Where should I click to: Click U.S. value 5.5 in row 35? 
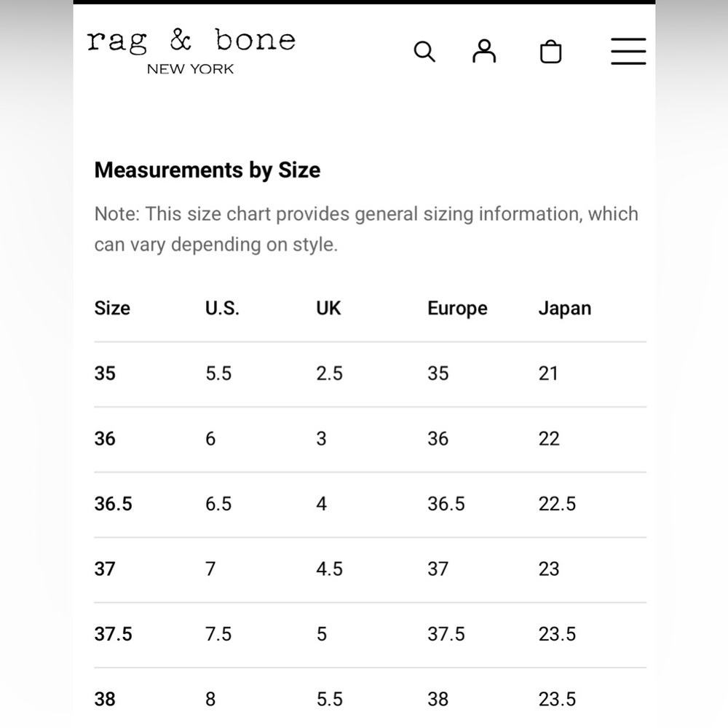(218, 373)
